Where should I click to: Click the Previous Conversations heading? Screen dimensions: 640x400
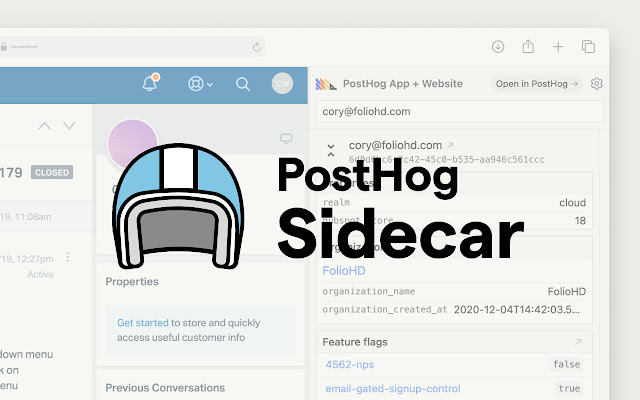point(165,387)
